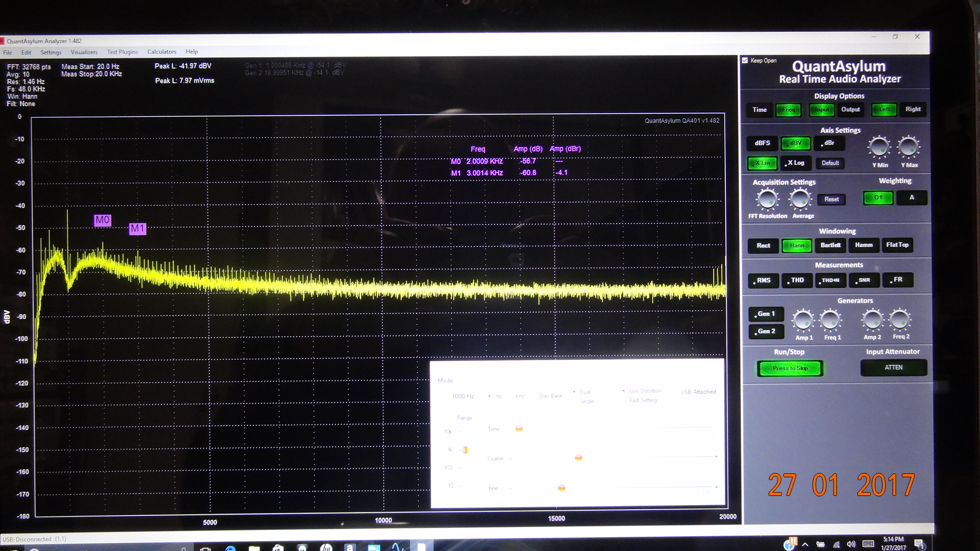This screenshot has height=551, width=980.
Task: Click the Amp 1 generator knob
Action: tap(803, 320)
